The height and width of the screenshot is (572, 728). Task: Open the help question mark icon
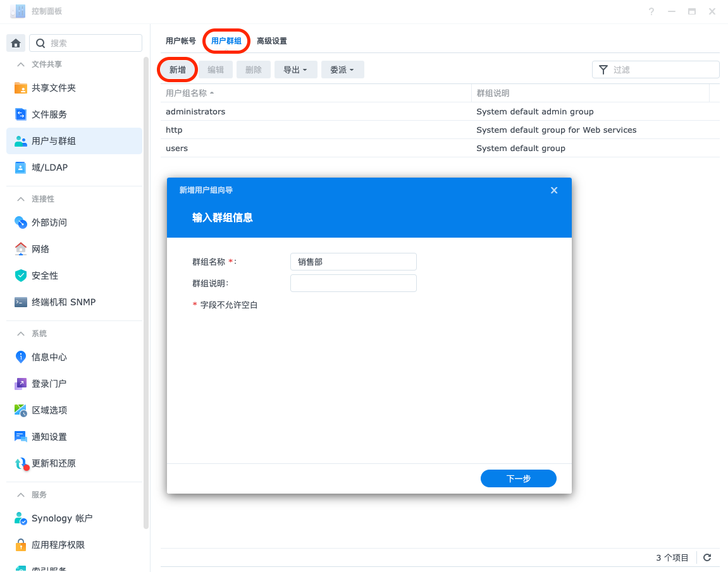[651, 11]
